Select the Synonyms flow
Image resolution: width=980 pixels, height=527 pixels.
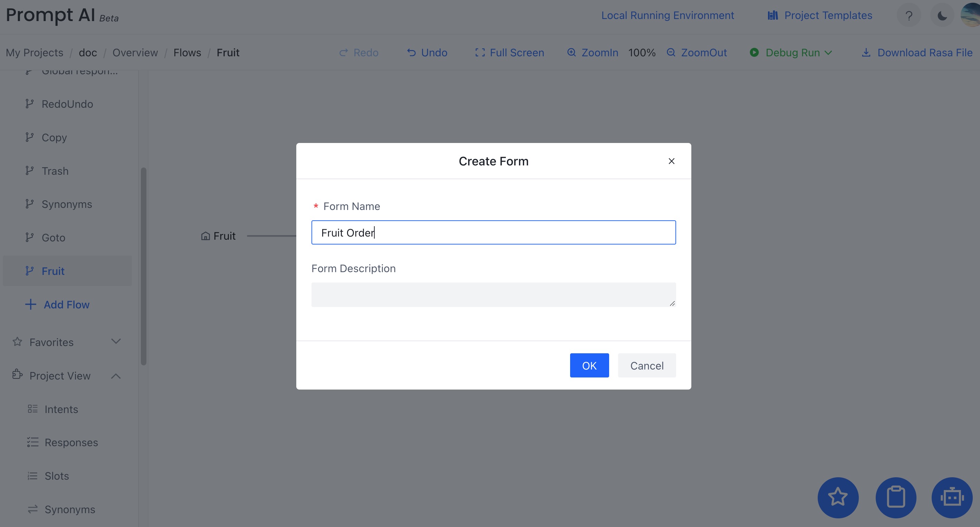[x=67, y=204]
